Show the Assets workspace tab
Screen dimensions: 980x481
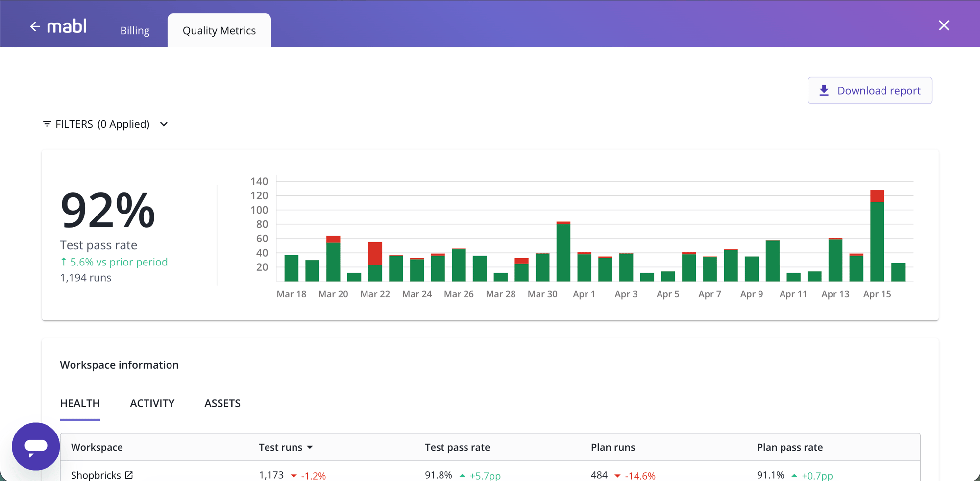tap(222, 403)
